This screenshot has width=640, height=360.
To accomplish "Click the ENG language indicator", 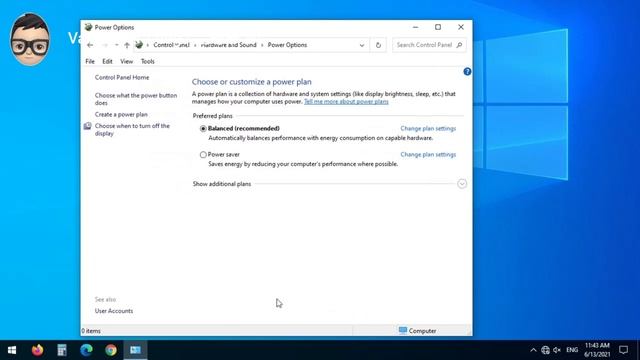I will click(x=572, y=350).
